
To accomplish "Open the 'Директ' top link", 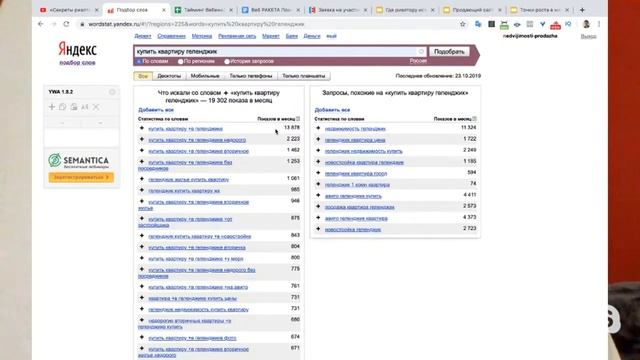I will (x=143, y=36).
